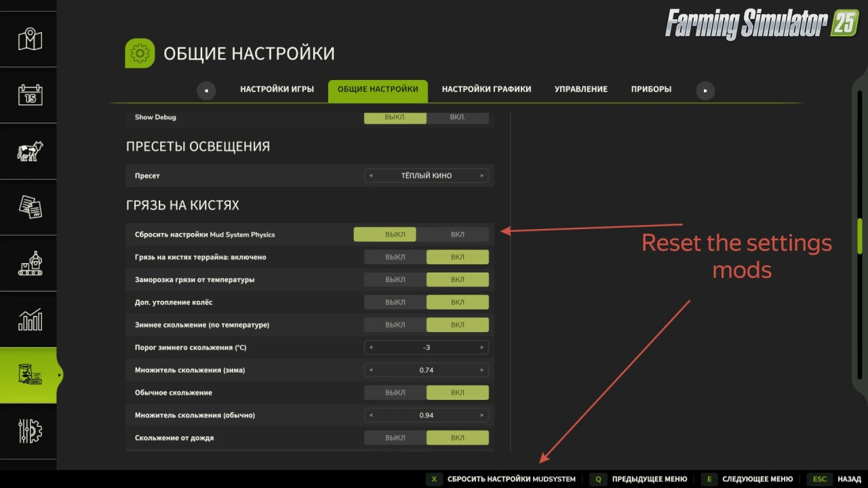The image size is (868, 488).
Task: Switch to УПРАВЛЕНИЕ tab
Action: coord(580,89)
